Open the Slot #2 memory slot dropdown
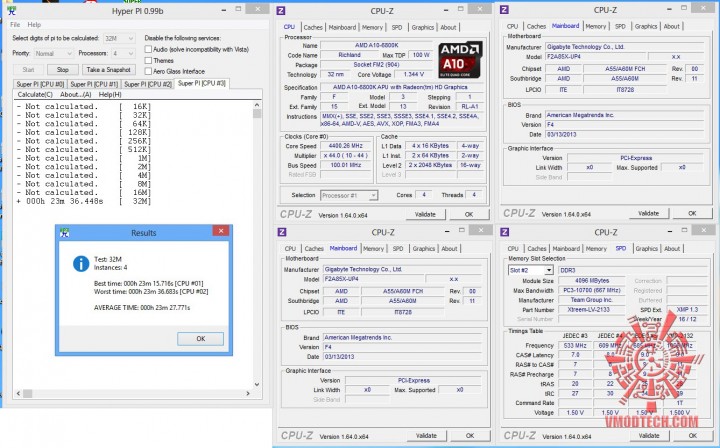Screen dimensions: 720x448 point(530,270)
